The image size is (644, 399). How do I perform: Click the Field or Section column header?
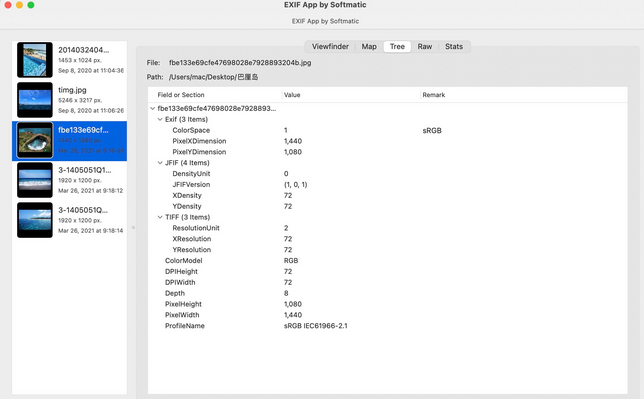(181, 95)
